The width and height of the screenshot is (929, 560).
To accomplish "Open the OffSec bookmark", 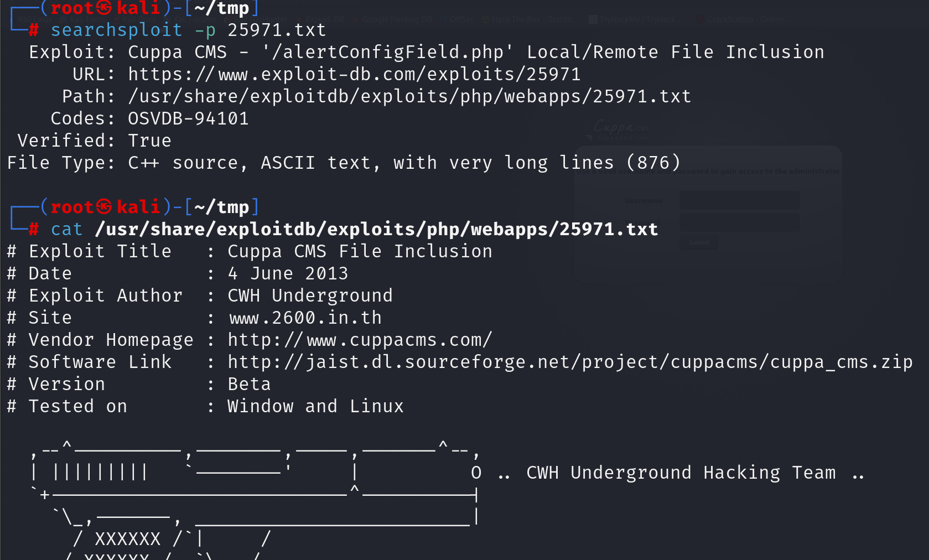I will pyautogui.click(x=461, y=19).
